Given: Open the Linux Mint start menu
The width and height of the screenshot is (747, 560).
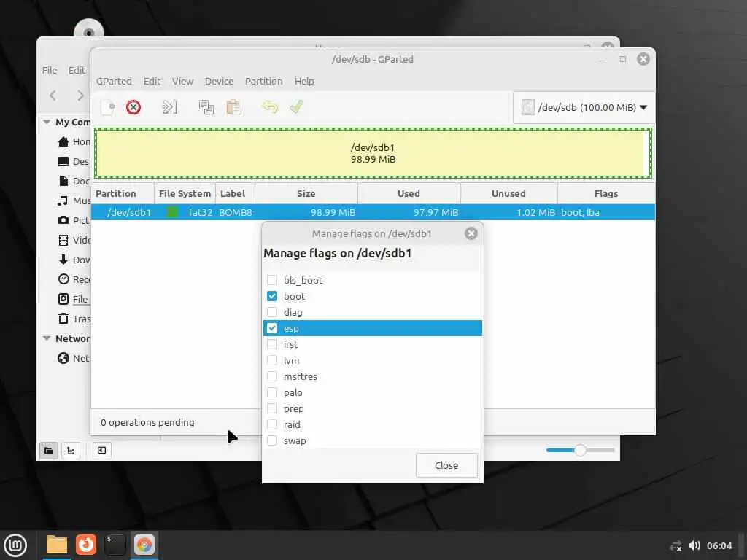Looking at the screenshot, I should click(x=16, y=545).
